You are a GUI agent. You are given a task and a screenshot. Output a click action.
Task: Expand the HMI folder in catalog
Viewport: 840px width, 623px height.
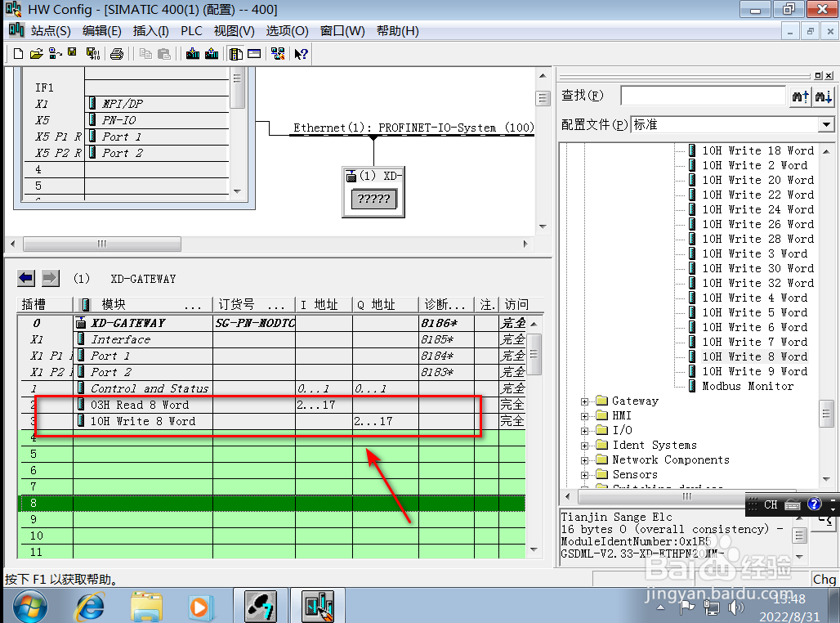tap(584, 416)
